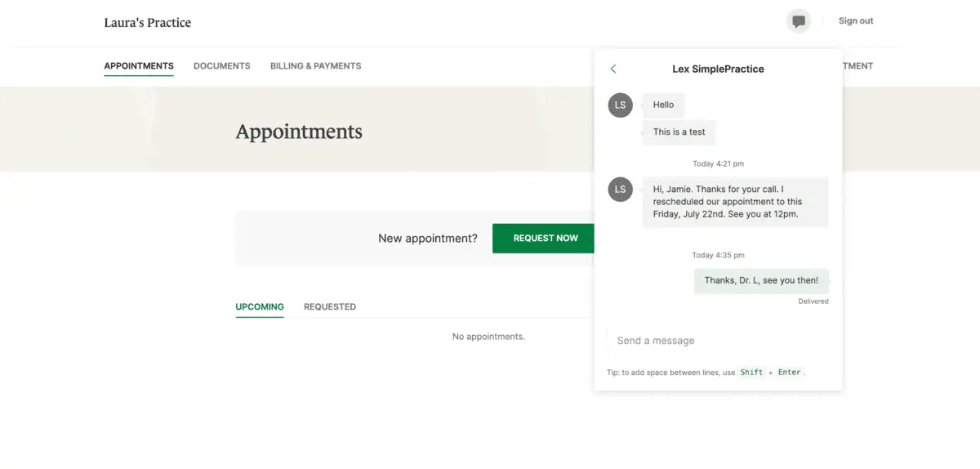
Task: Click the Delivered status under sent message
Action: point(813,301)
